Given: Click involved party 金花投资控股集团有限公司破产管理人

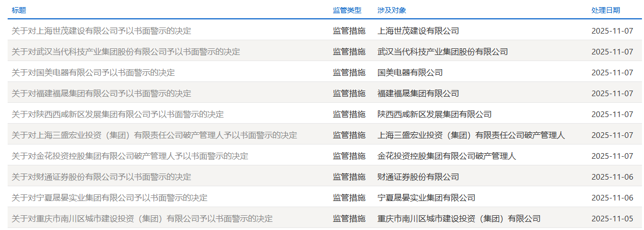Looking at the screenshot, I should [447, 156].
